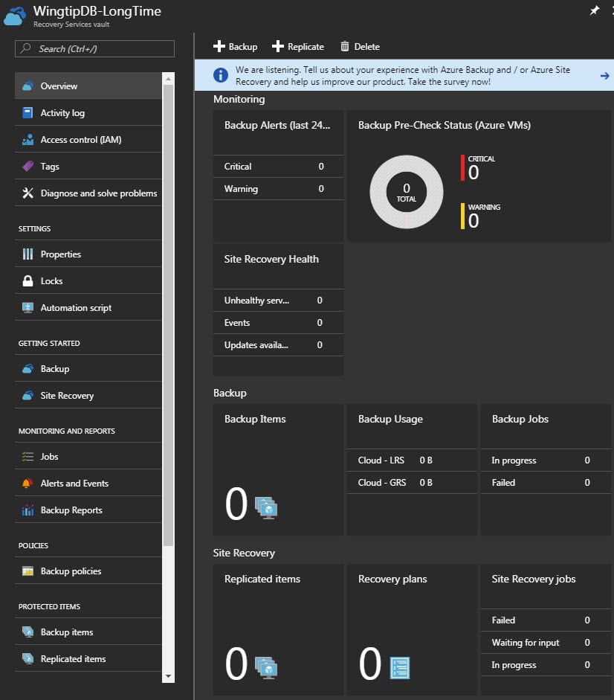Click the Properties bars icon
614x700 pixels.
point(28,254)
